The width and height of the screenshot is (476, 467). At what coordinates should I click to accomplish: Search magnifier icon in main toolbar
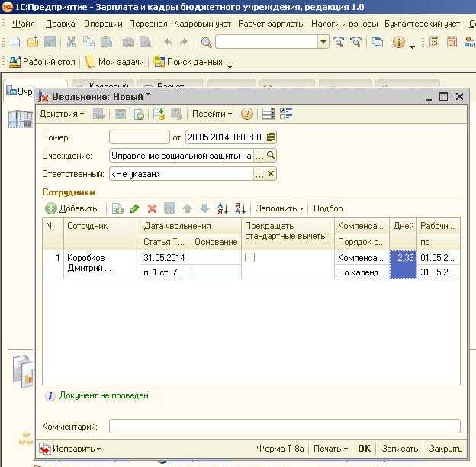point(206,42)
